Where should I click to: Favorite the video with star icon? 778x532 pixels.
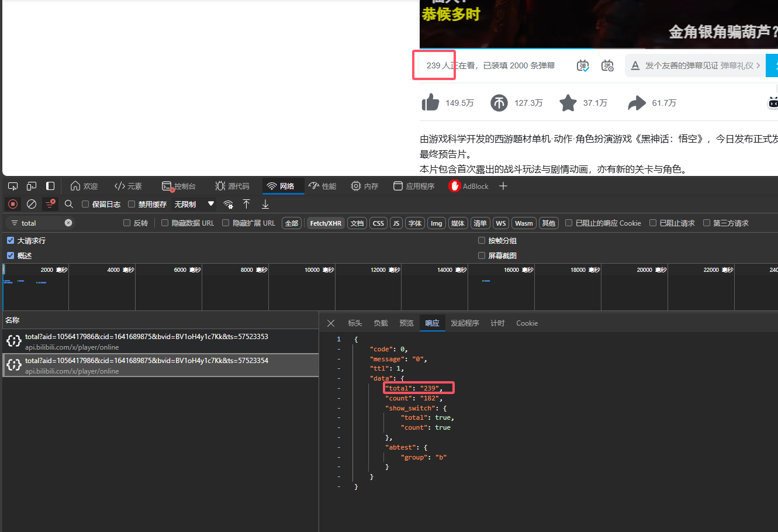click(568, 103)
